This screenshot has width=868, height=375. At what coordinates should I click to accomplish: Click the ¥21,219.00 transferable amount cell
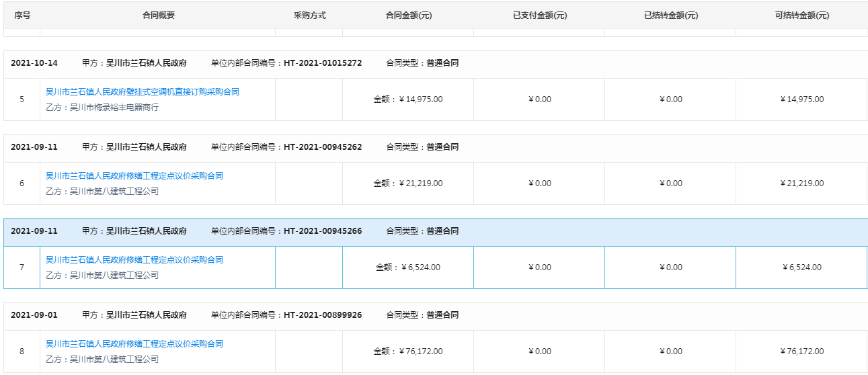click(801, 183)
